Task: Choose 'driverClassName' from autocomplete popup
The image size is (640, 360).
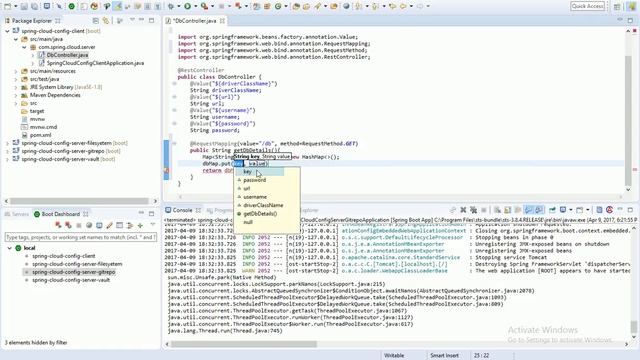Action: click(x=263, y=205)
